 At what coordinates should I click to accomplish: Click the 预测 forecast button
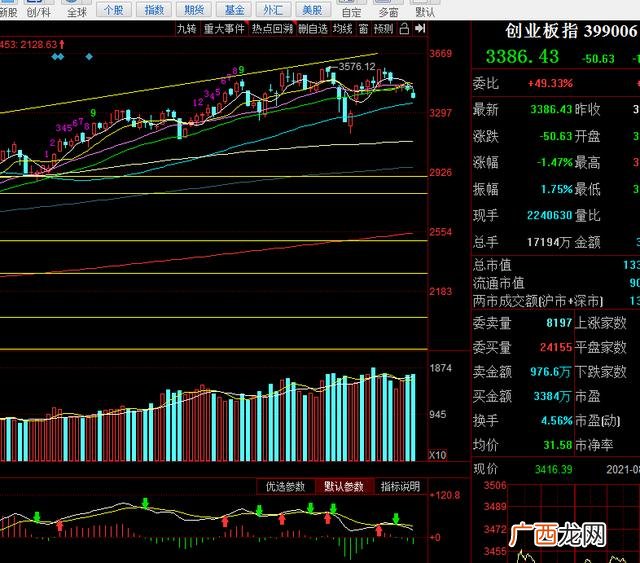coord(383,29)
